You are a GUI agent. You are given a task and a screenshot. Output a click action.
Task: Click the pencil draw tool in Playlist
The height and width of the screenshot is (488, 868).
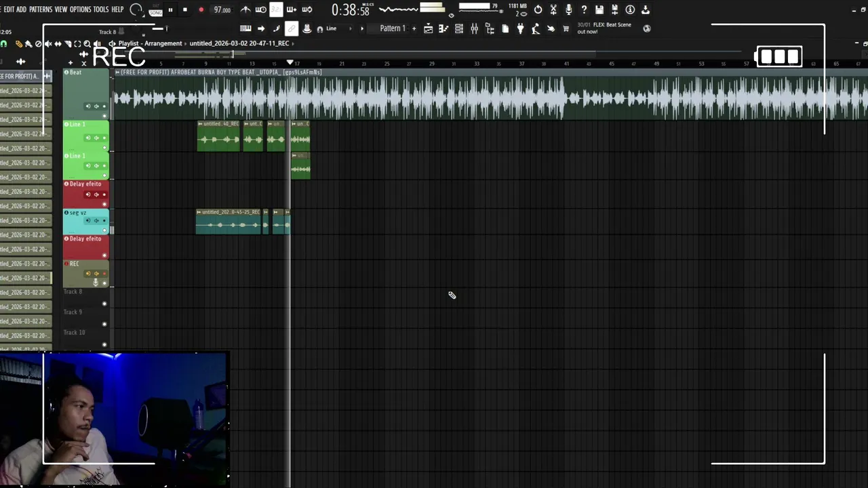[19, 43]
